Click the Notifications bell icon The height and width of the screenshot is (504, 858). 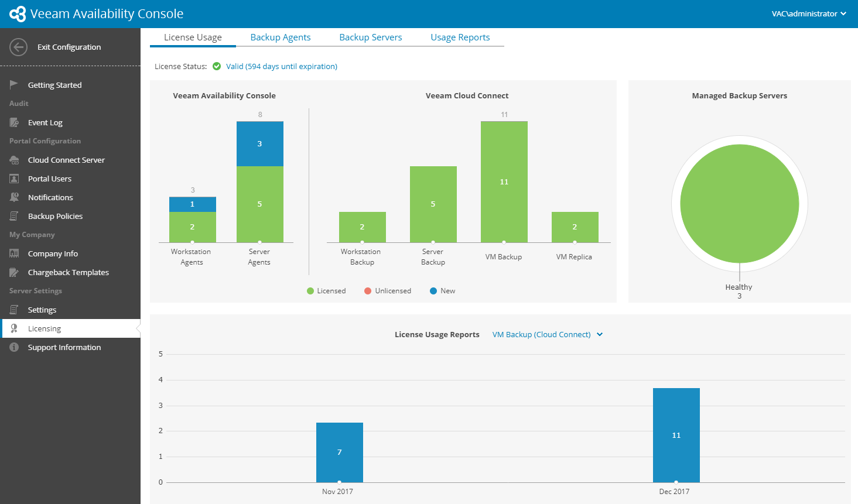(14, 197)
